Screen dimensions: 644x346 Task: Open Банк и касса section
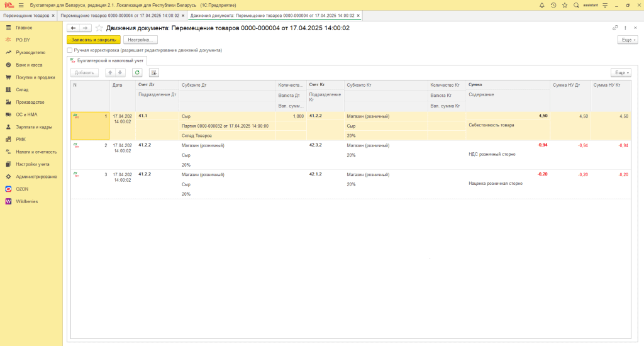[x=29, y=65]
